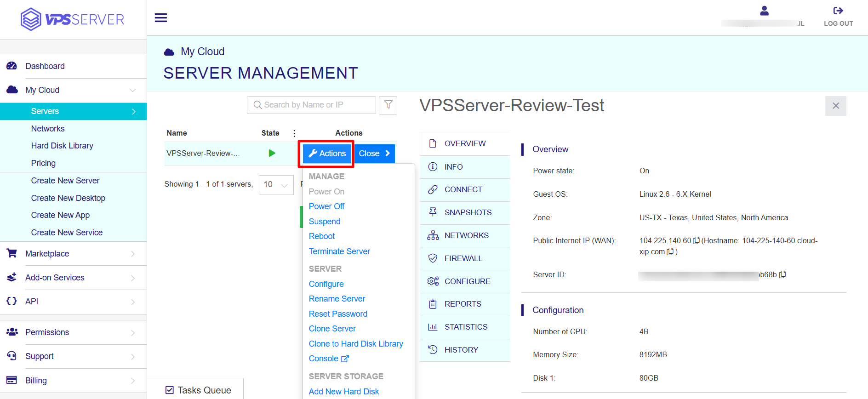Choose Suspend in the Manage menu
This screenshot has width=868, height=399.
coord(325,222)
